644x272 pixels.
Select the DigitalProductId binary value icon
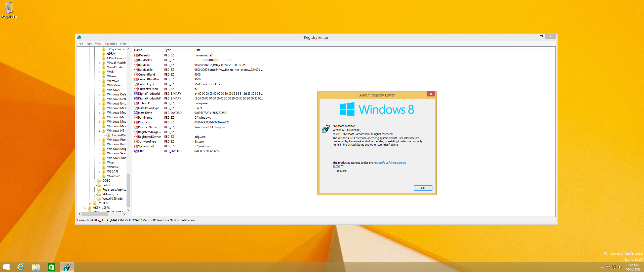(x=136, y=93)
